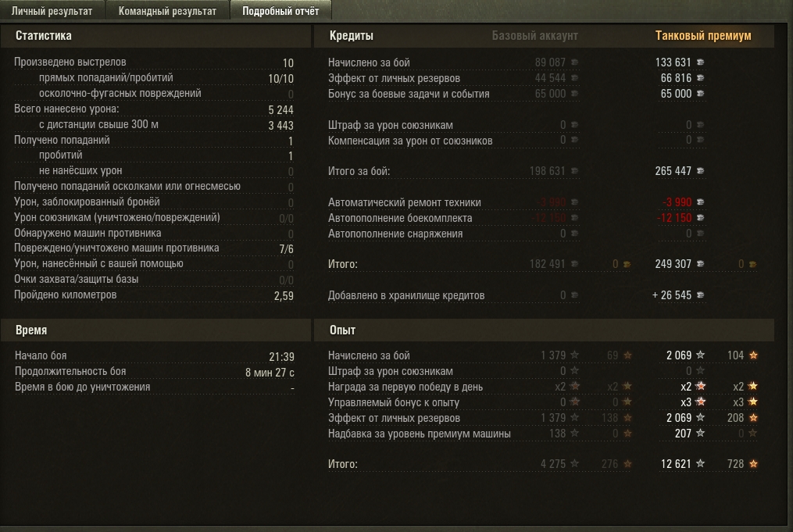Click credits icon next to 133 631

(x=700, y=62)
